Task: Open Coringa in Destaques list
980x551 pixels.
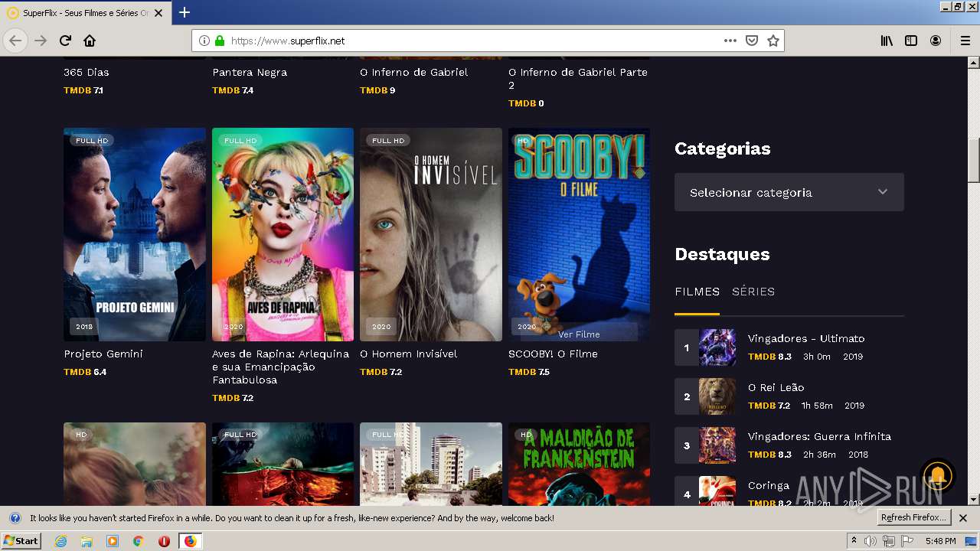Action: coord(769,485)
